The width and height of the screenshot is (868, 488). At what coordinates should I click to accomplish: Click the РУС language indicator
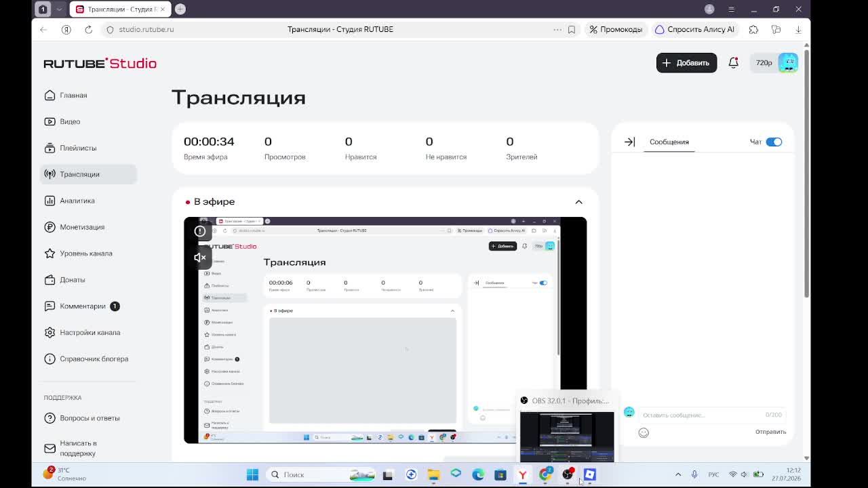point(713,474)
